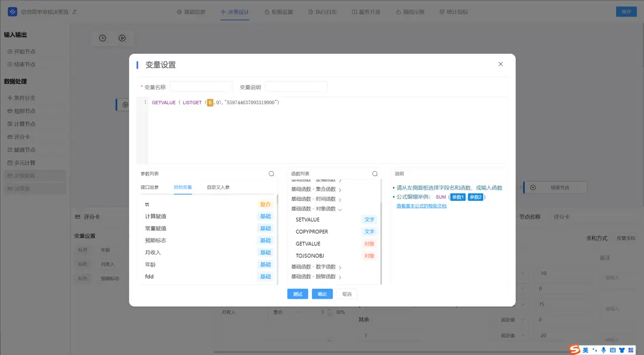
Task: Click the 结束节点 node on the canvas
Action: point(555,187)
